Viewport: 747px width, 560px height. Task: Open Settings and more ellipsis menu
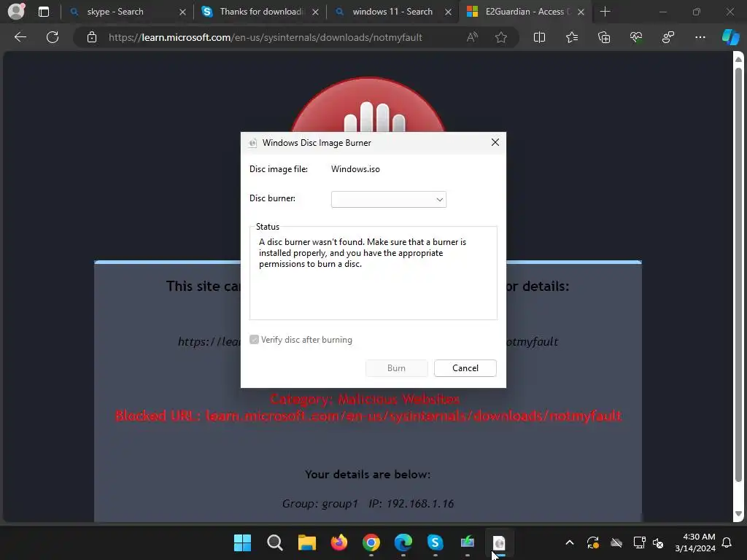pyautogui.click(x=700, y=37)
